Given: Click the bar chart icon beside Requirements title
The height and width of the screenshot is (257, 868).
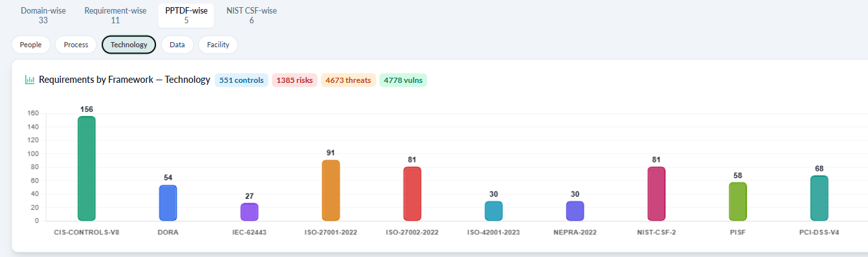Looking at the screenshot, I should (30, 80).
